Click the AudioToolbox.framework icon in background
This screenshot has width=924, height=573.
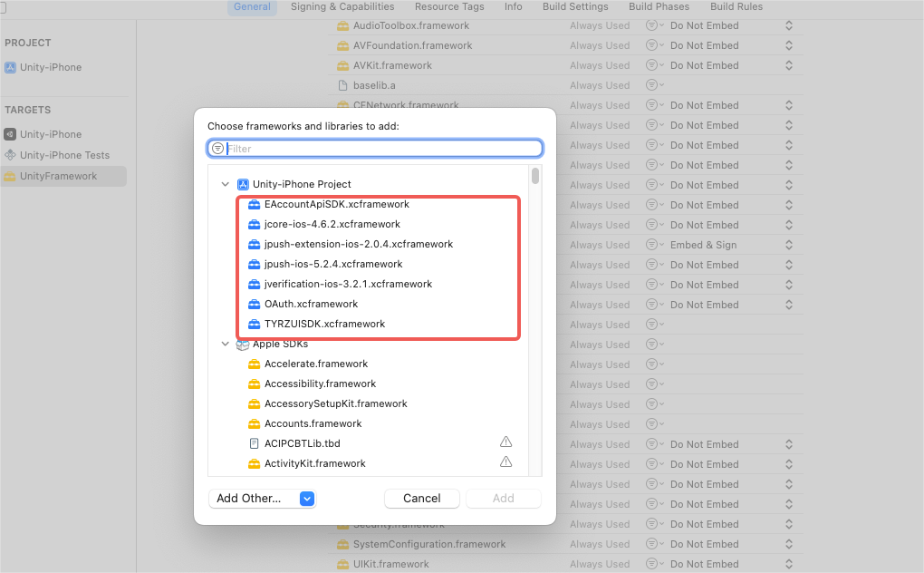pyautogui.click(x=343, y=26)
